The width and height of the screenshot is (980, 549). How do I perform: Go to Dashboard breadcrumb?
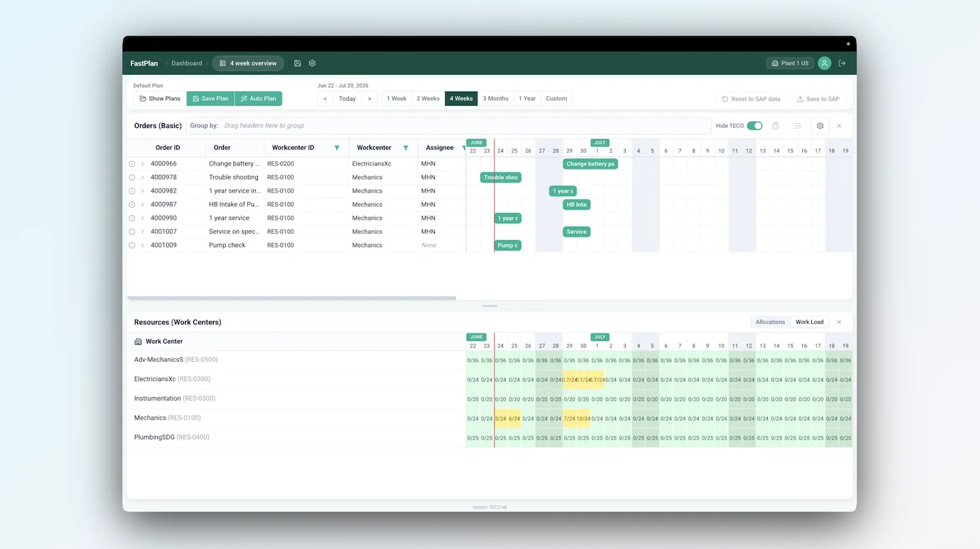(186, 63)
